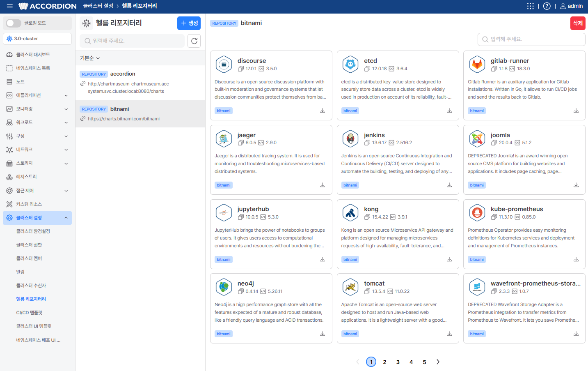The width and height of the screenshot is (588, 371).
Task: Select the accordion repository entry
Action: [x=140, y=83]
